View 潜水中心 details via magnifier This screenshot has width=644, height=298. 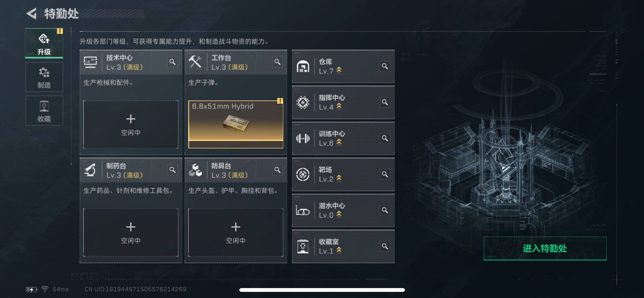[385, 210]
